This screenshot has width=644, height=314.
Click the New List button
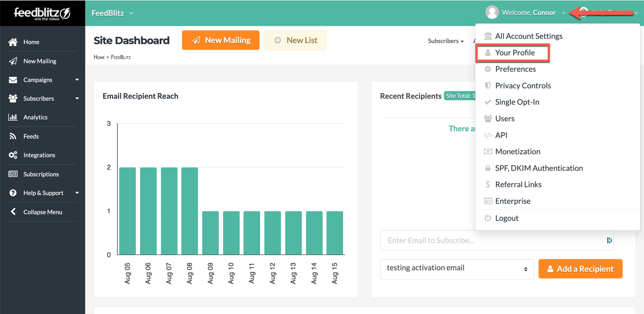pyautogui.click(x=295, y=40)
